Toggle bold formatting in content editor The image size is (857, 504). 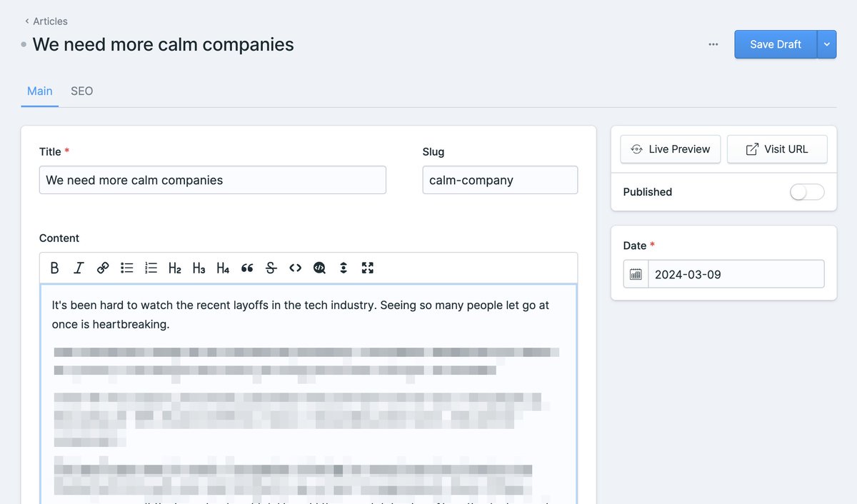(x=55, y=268)
